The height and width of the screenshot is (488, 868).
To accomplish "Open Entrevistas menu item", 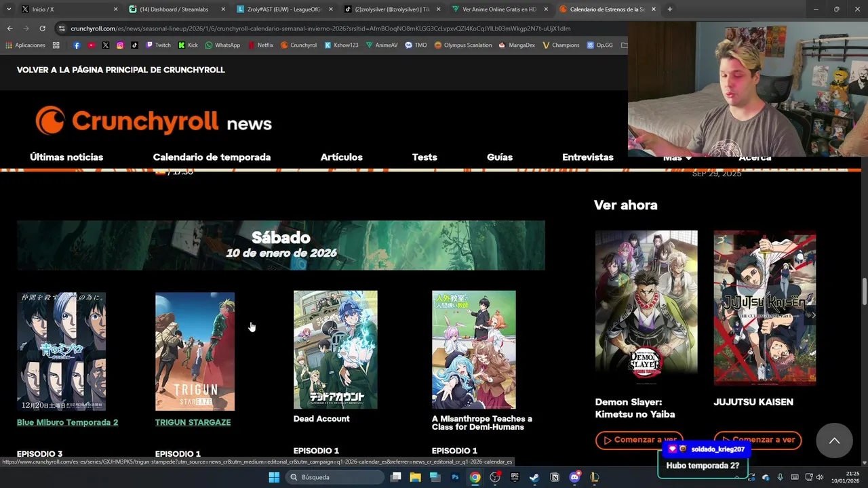I will 588,157.
